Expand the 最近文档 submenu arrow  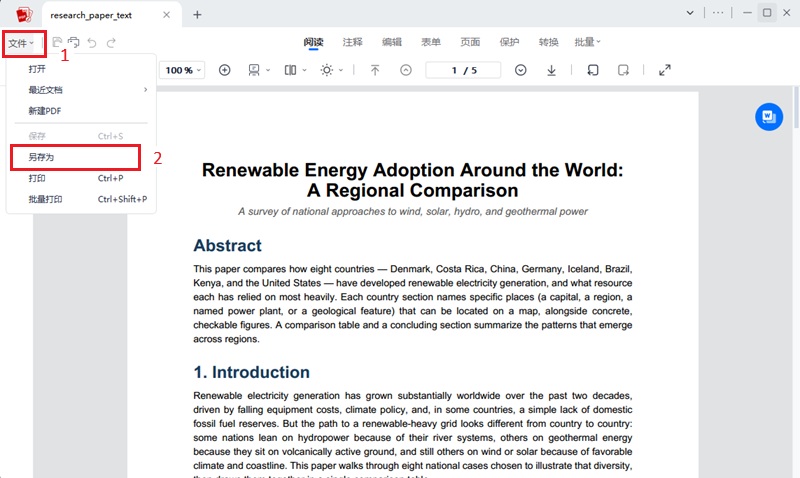point(145,90)
